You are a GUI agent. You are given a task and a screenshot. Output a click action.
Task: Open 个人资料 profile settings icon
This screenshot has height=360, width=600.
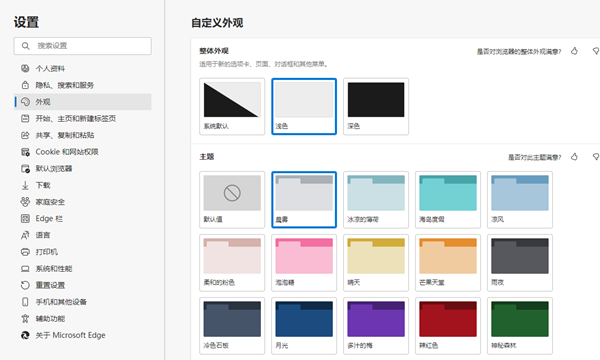pos(25,68)
